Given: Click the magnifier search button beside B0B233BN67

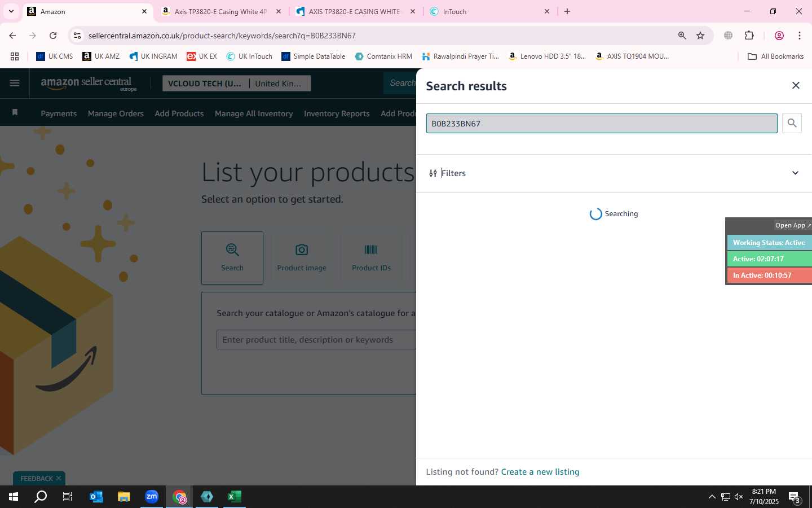Looking at the screenshot, I should (792, 123).
